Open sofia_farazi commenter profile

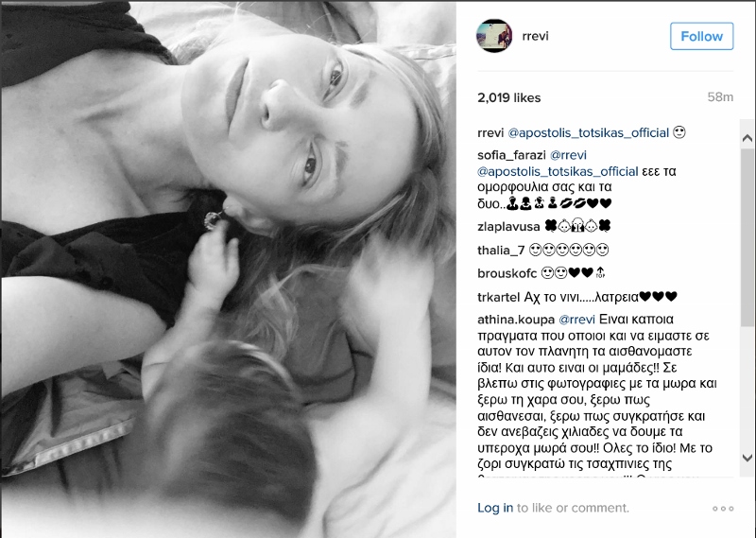pos(511,155)
